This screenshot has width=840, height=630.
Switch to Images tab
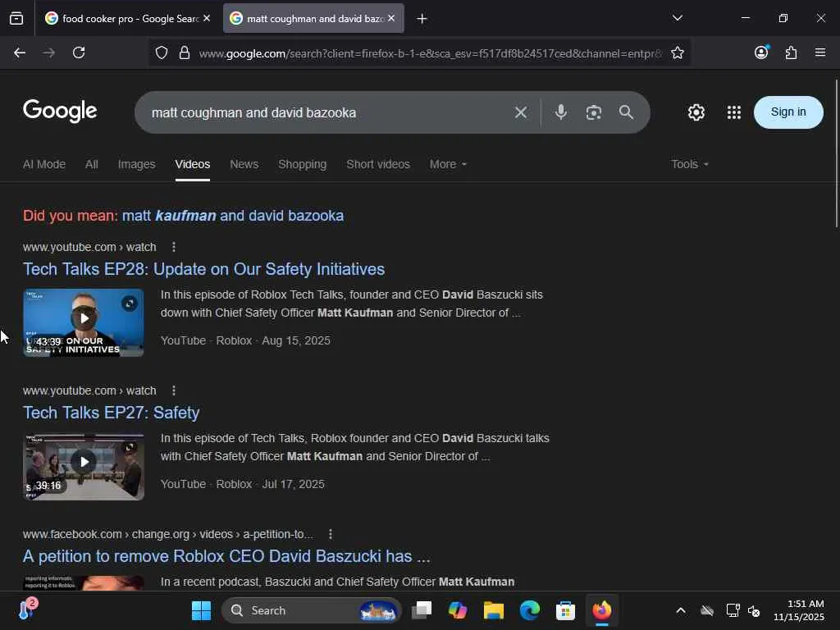point(137,164)
